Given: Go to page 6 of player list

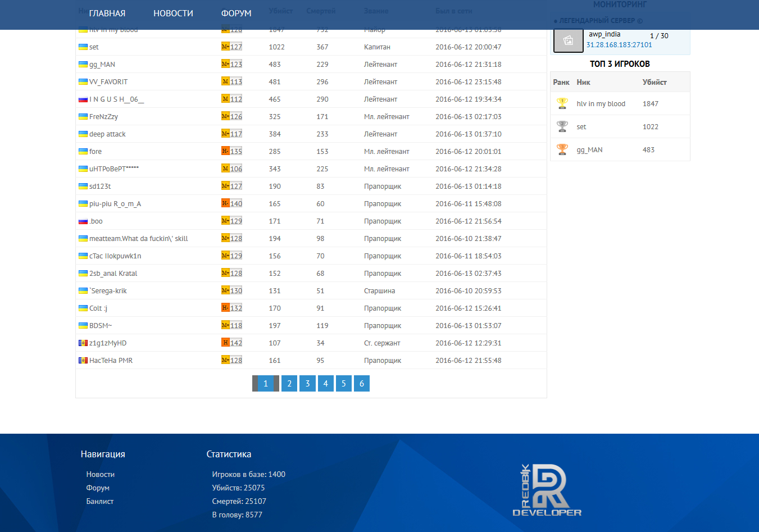Looking at the screenshot, I should point(362,384).
